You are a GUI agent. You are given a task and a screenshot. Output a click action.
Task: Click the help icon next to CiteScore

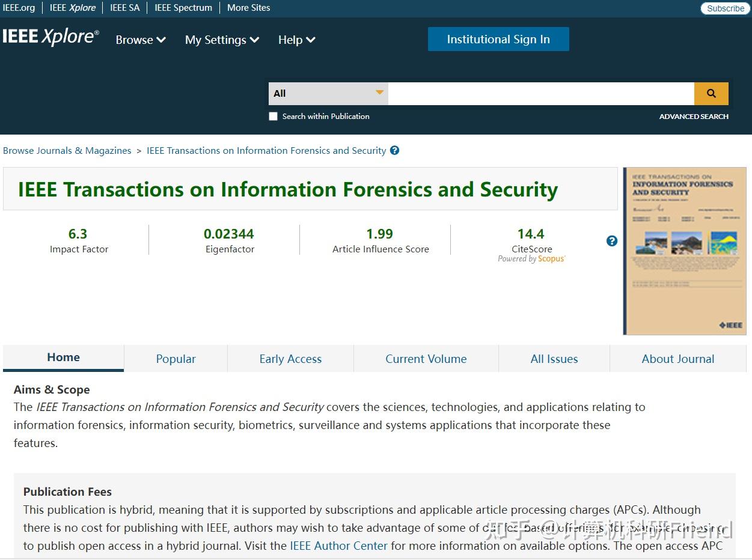(612, 241)
